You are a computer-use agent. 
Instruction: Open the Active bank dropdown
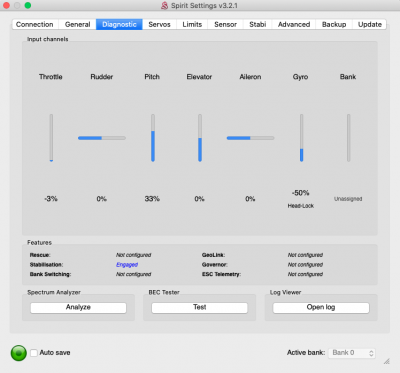pyautogui.click(x=352, y=353)
